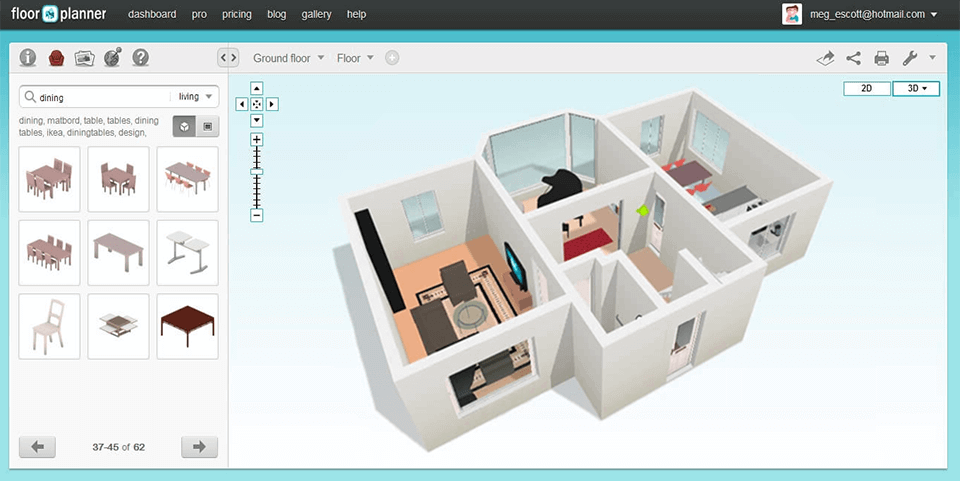Print the floor plan
The width and height of the screenshot is (960, 481).
pos(881,58)
